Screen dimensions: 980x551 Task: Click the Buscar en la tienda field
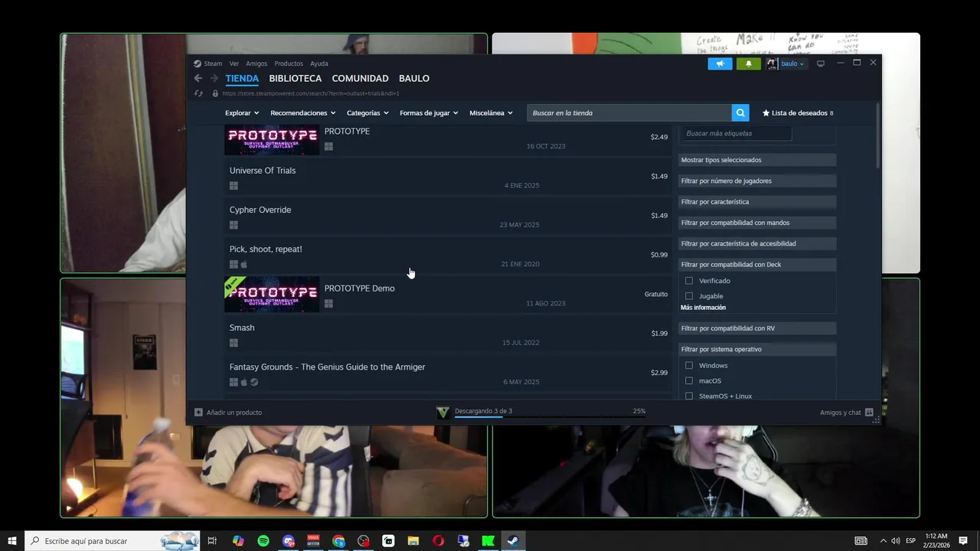tap(629, 112)
